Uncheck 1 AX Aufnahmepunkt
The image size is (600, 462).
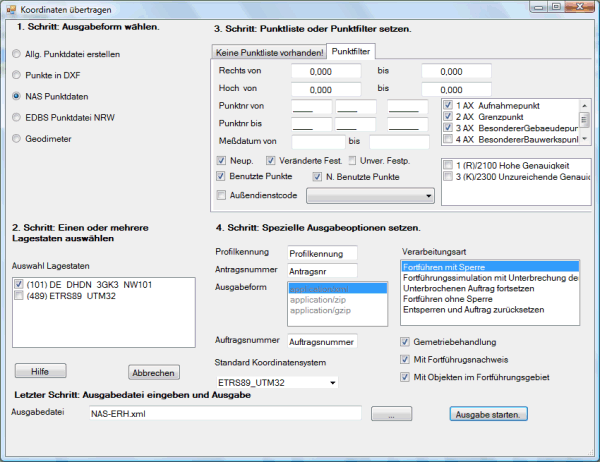coord(448,105)
